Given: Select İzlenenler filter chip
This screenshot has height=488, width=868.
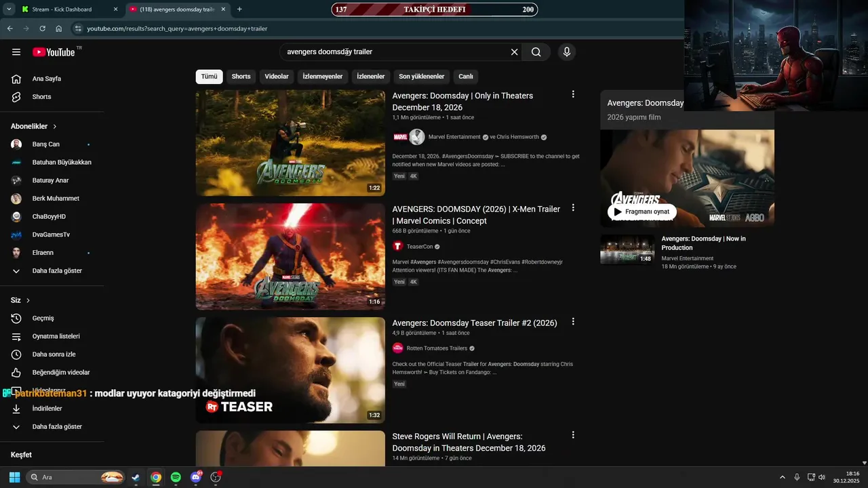Looking at the screenshot, I should pyautogui.click(x=371, y=77).
